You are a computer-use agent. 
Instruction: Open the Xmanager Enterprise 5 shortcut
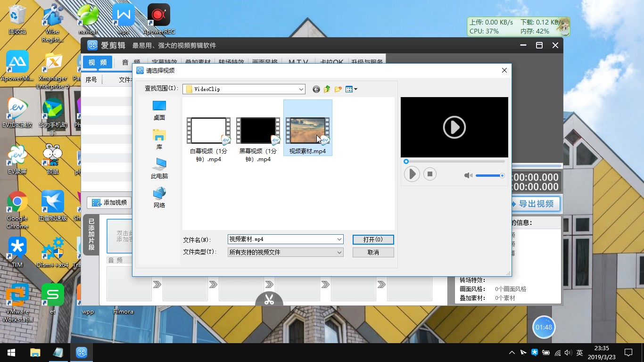coord(53,70)
